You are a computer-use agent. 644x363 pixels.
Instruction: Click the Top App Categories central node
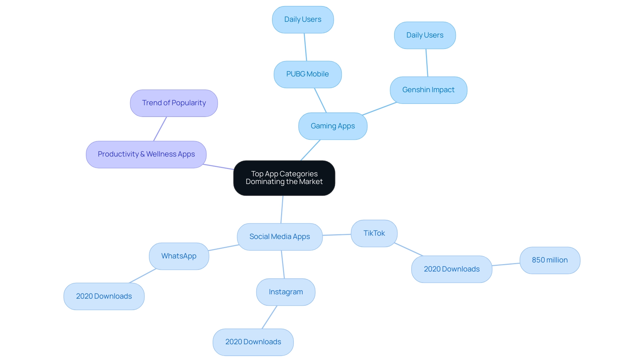click(x=285, y=177)
